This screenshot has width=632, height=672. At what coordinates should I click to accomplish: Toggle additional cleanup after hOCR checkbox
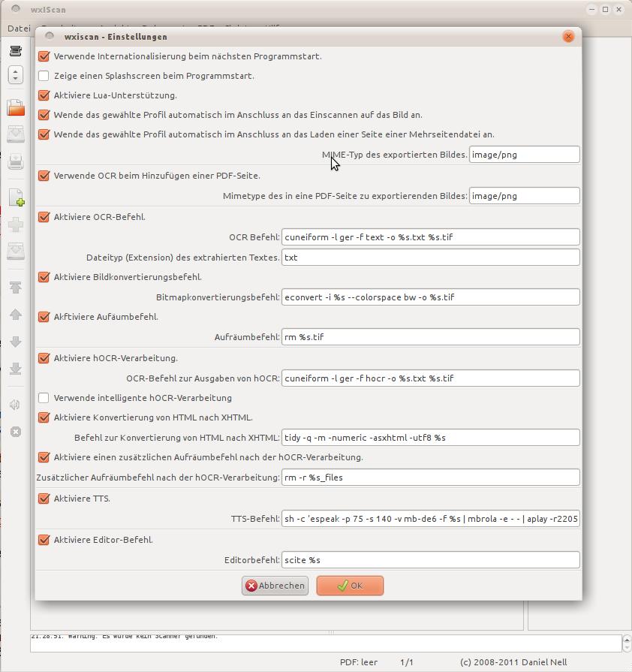coord(44,457)
